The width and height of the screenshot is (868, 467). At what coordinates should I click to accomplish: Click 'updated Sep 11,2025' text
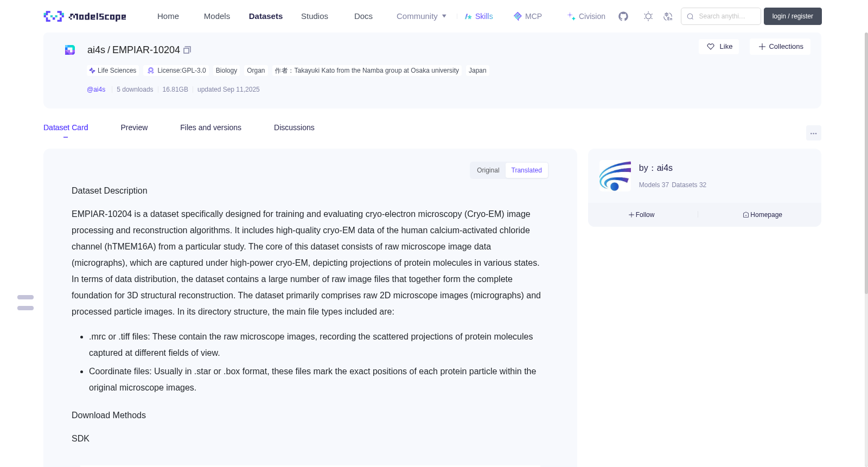228,89
